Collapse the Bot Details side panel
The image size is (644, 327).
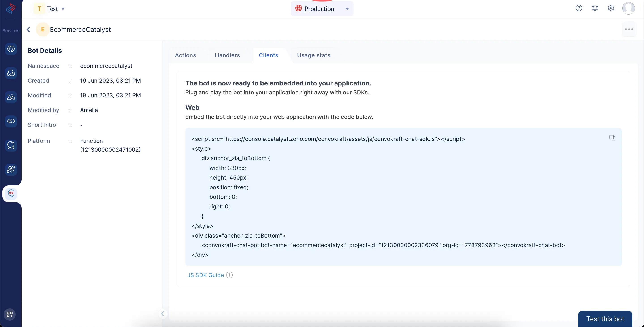pyautogui.click(x=162, y=314)
